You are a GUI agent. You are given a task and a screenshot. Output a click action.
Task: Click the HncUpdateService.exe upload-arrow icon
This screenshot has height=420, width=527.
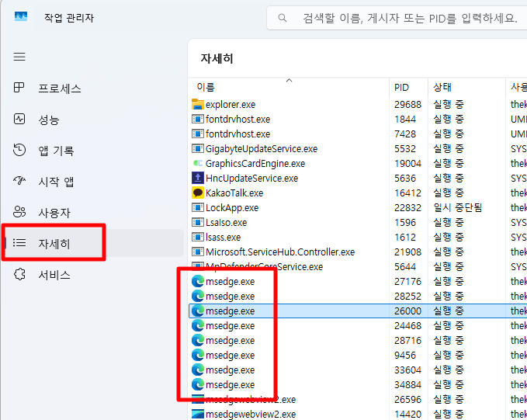(x=198, y=178)
